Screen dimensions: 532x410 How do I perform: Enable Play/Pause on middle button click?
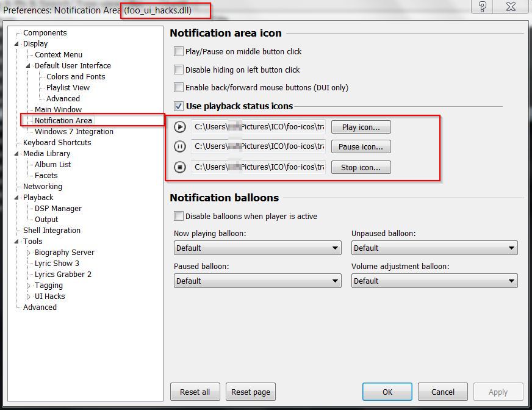coord(179,51)
